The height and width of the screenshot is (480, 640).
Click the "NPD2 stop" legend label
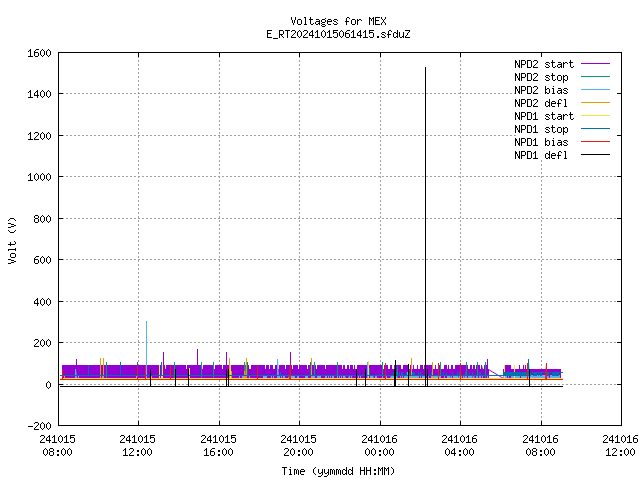click(541, 77)
